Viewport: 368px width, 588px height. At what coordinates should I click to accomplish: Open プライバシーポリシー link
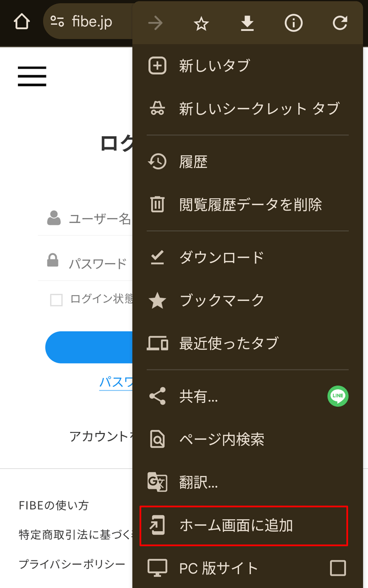click(x=72, y=564)
